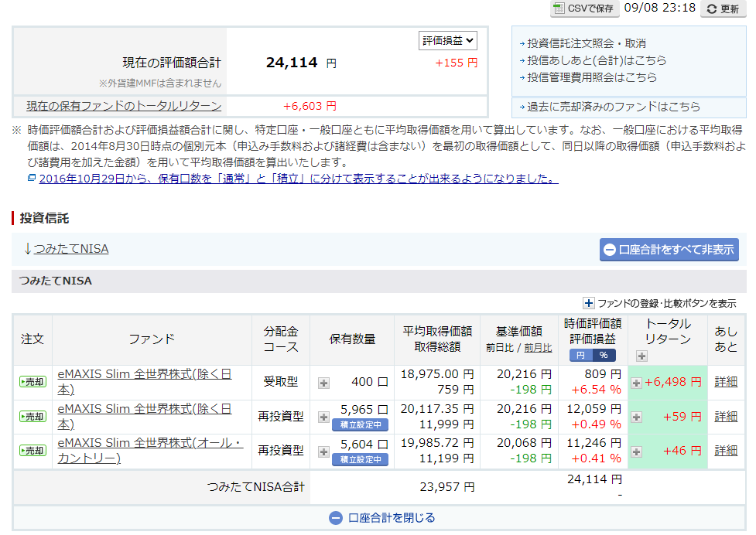The width and height of the screenshot is (756, 535).
Task: Expand holdings quantity for 400口 row
Action: (x=323, y=383)
